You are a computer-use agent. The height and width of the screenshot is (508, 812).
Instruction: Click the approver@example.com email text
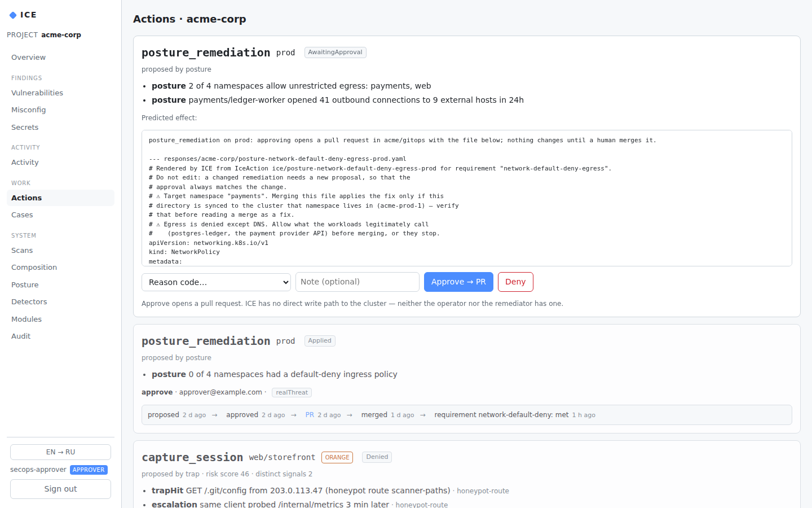click(x=220, y=392)
